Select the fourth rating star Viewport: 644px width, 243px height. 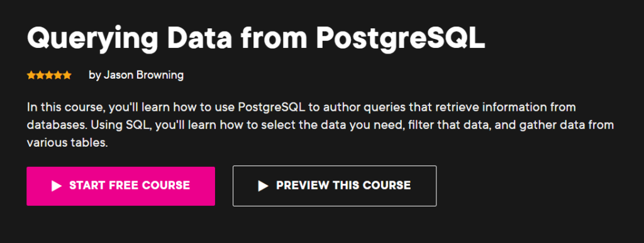pos(58,76)
